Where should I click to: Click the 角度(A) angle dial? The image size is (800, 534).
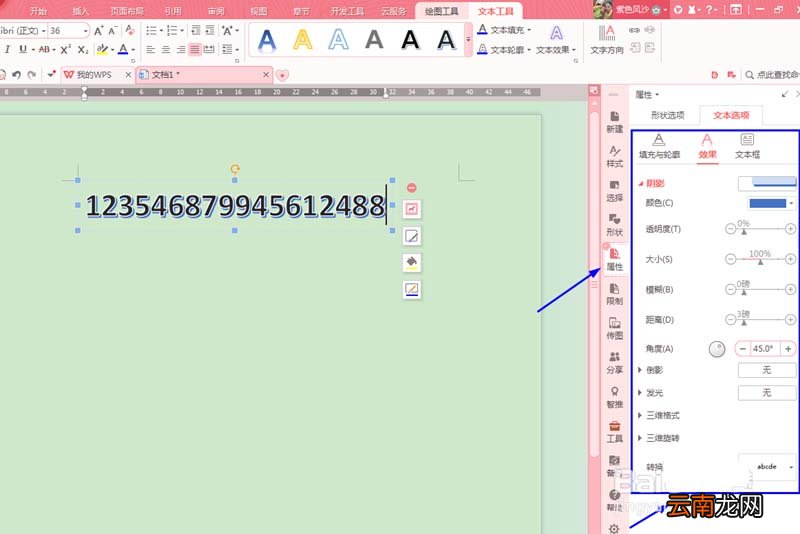coord(717,349)
